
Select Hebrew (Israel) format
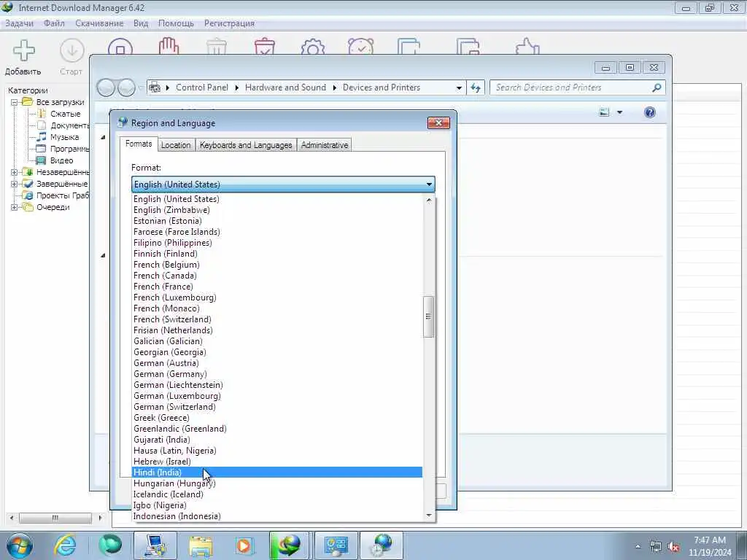click(277, 462)
